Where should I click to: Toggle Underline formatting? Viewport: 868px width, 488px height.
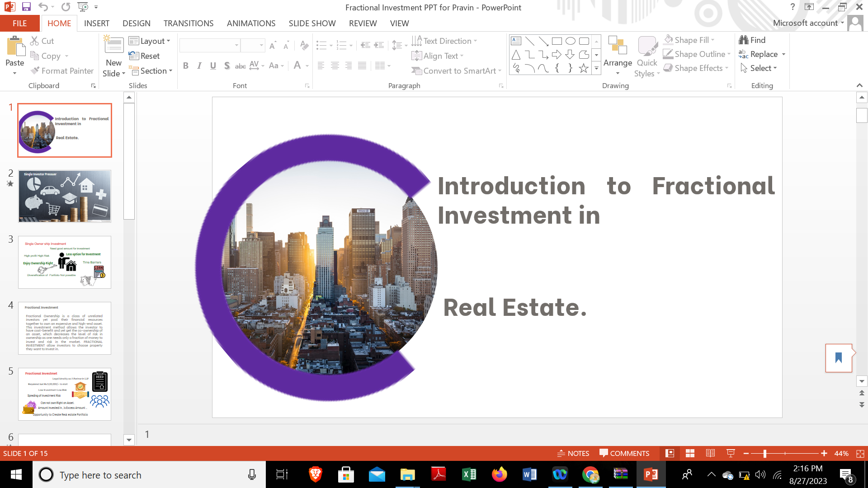pos(213,66)
